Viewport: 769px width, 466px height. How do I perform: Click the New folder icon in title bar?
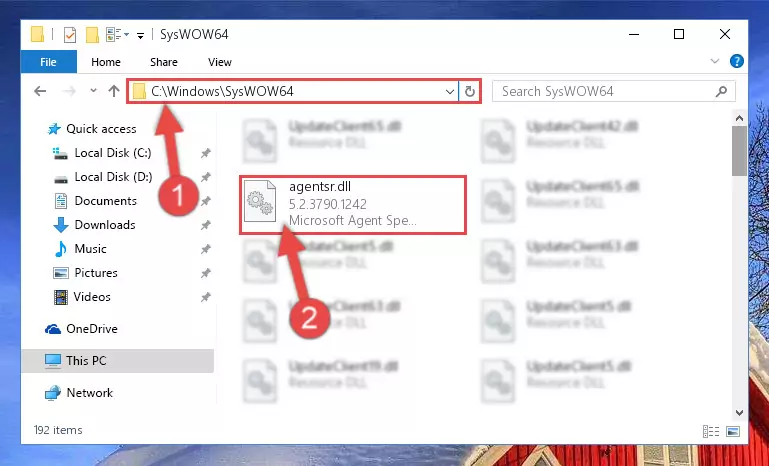click(x=92, y=35)
